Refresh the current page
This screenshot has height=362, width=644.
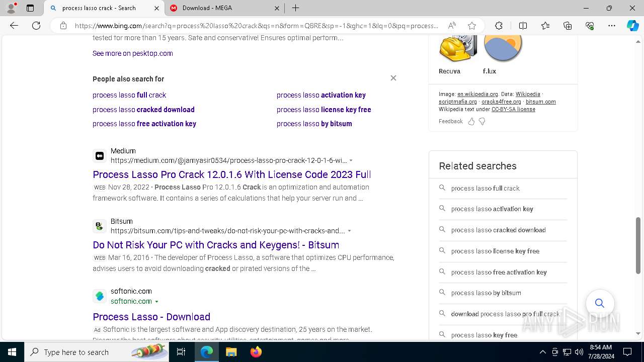36,26
